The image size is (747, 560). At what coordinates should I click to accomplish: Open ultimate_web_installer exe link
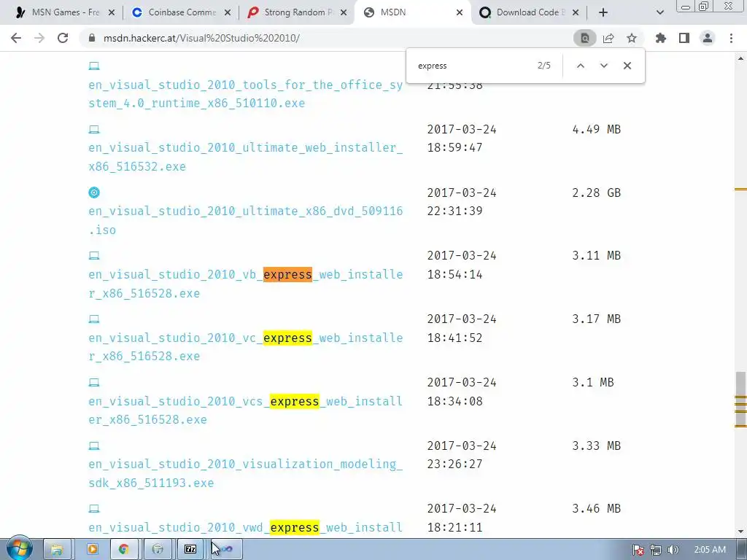tap(245, 157)
